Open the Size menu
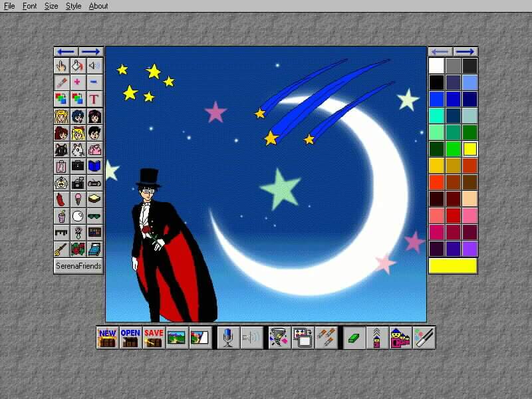 coord(51,6)
